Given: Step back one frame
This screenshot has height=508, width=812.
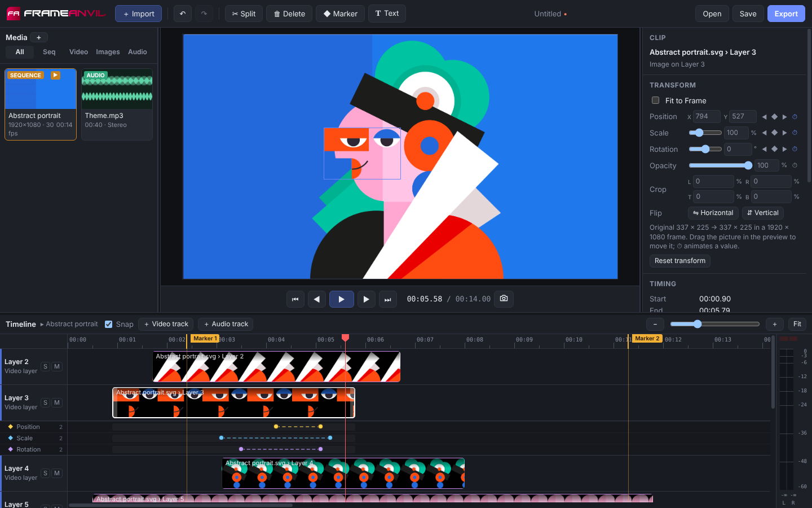Looking at the screenshot, I should [x=317, y=299].
